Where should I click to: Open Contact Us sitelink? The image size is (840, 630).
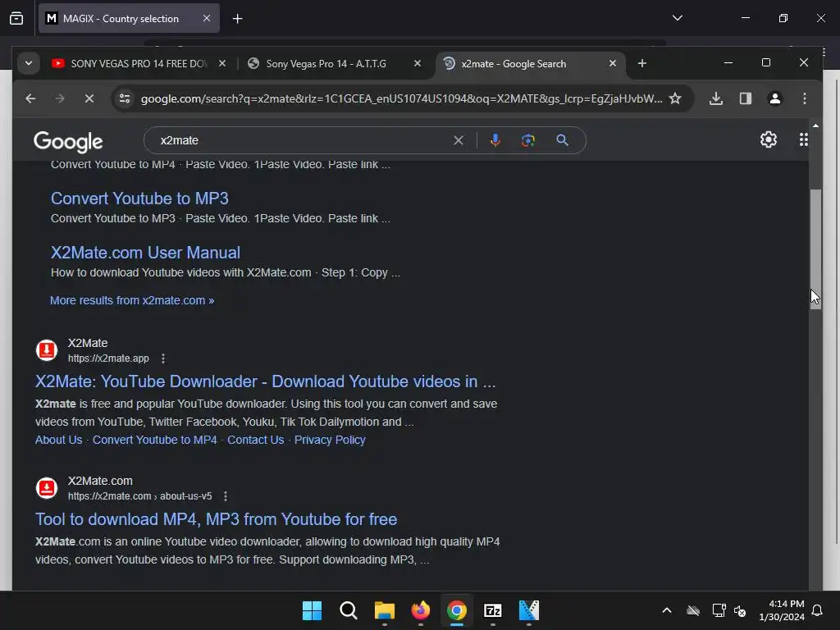[x=256, y=440]
